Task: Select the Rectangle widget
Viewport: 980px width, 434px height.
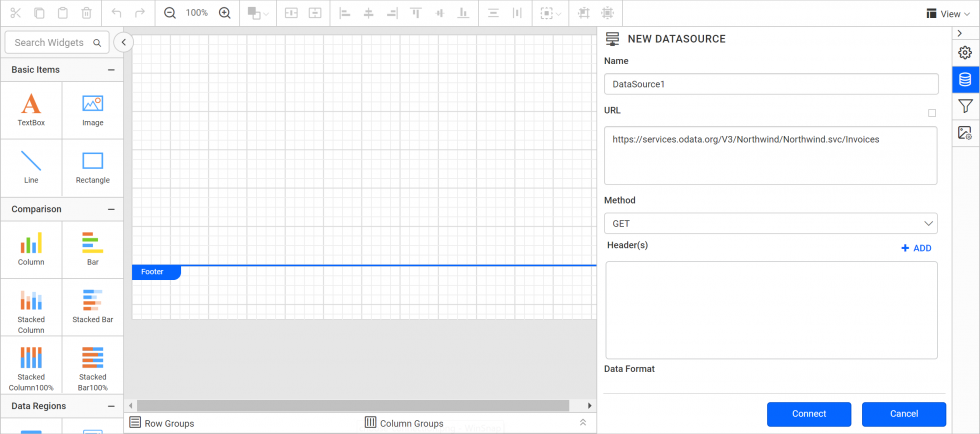Action: click(92, 168)
